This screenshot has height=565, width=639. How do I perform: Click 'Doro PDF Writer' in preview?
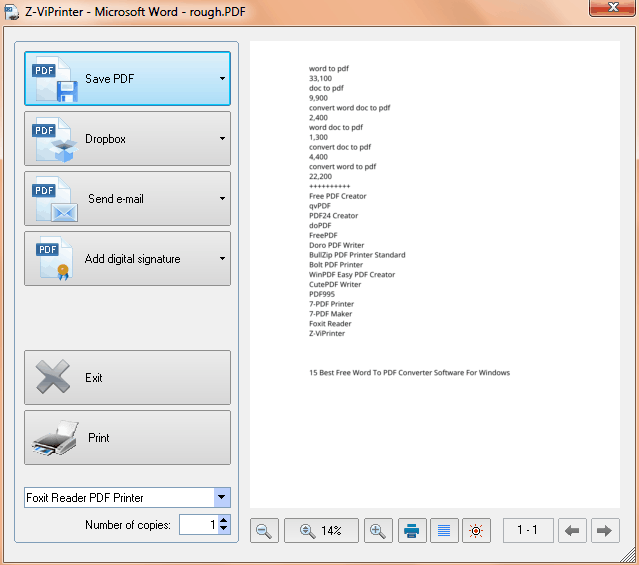pos(336,245)
